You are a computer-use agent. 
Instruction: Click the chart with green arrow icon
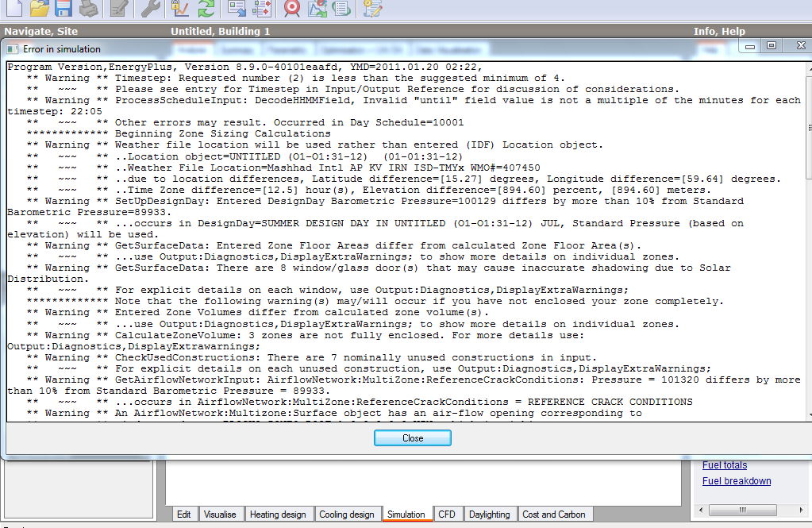point(317,7)
